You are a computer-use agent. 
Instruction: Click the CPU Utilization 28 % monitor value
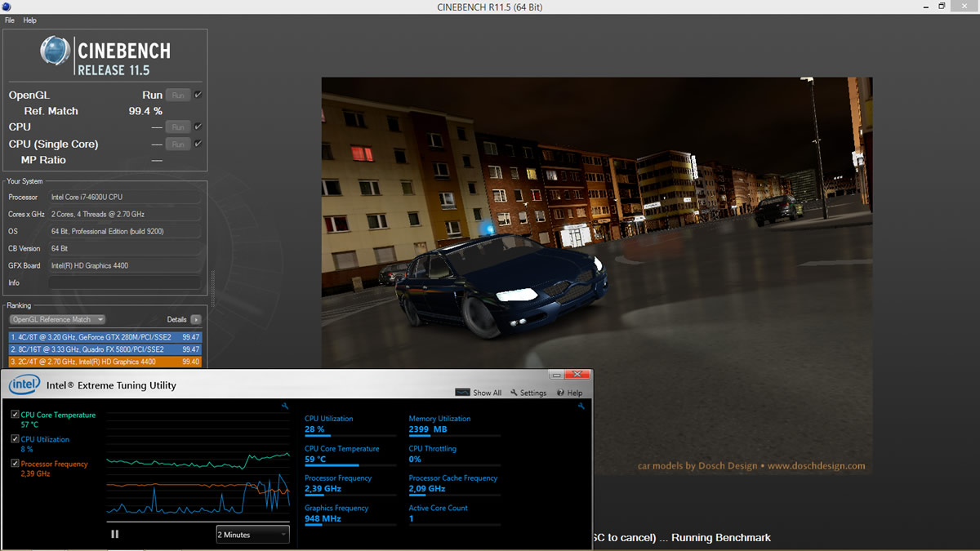314,429
